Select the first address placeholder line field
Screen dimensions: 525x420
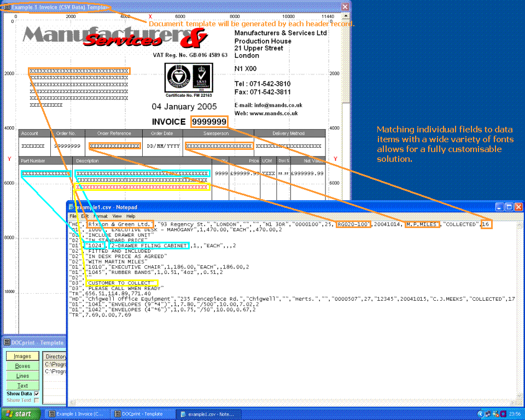[x=79, y=71]
